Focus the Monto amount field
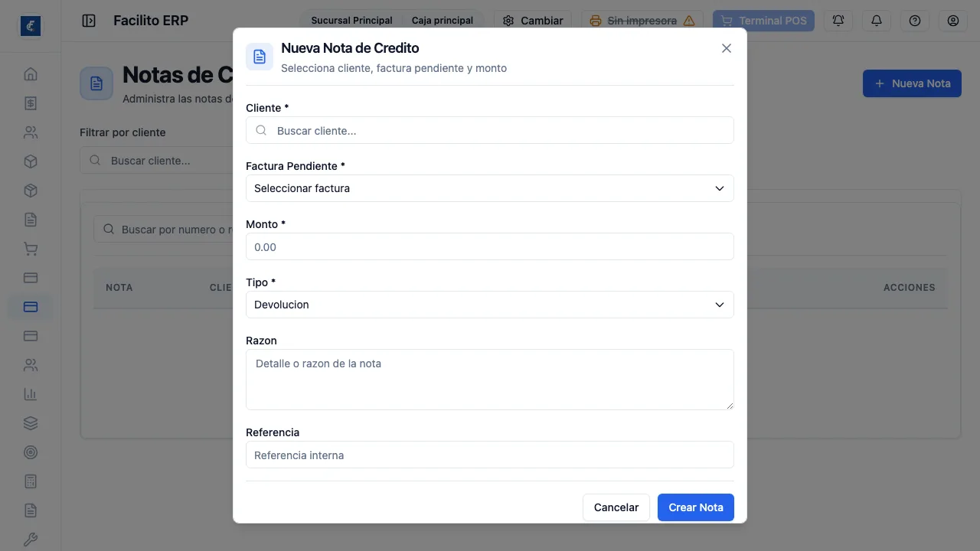980x551 pixels. coord(490,246)
